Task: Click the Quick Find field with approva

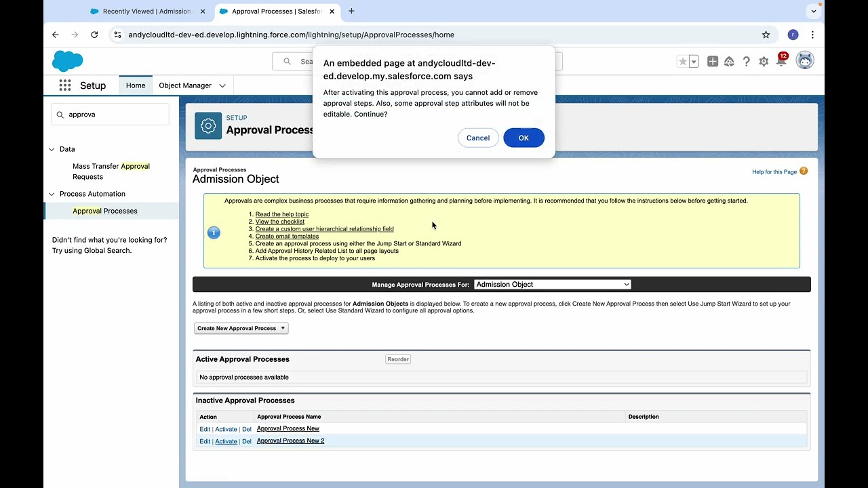Action: click(x=111, y=115)
